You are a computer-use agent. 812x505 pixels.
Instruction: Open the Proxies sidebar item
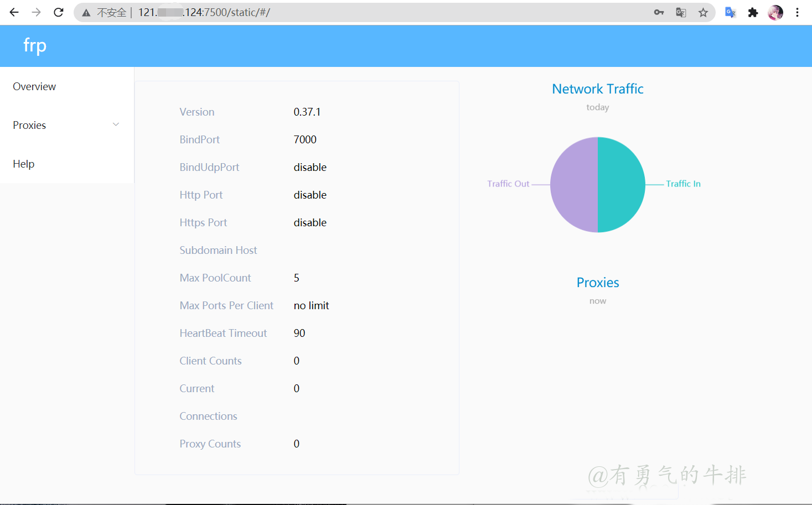30,126
